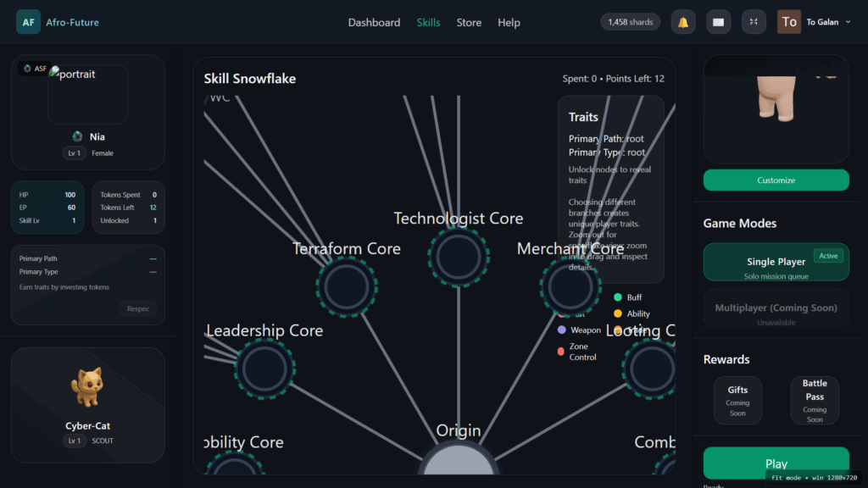868x488 pixels.
Task: Select the Leadership Core node
Action: click(x=264, y=368)
